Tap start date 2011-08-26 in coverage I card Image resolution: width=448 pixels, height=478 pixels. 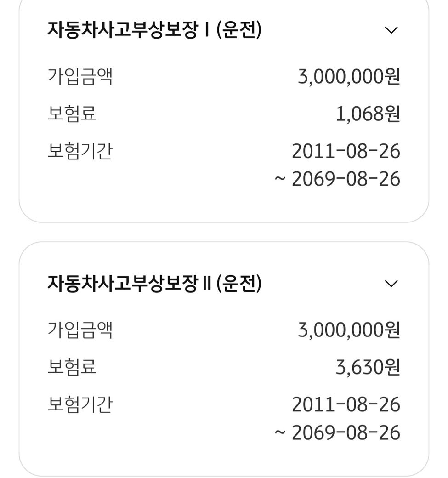coord(346,151)
